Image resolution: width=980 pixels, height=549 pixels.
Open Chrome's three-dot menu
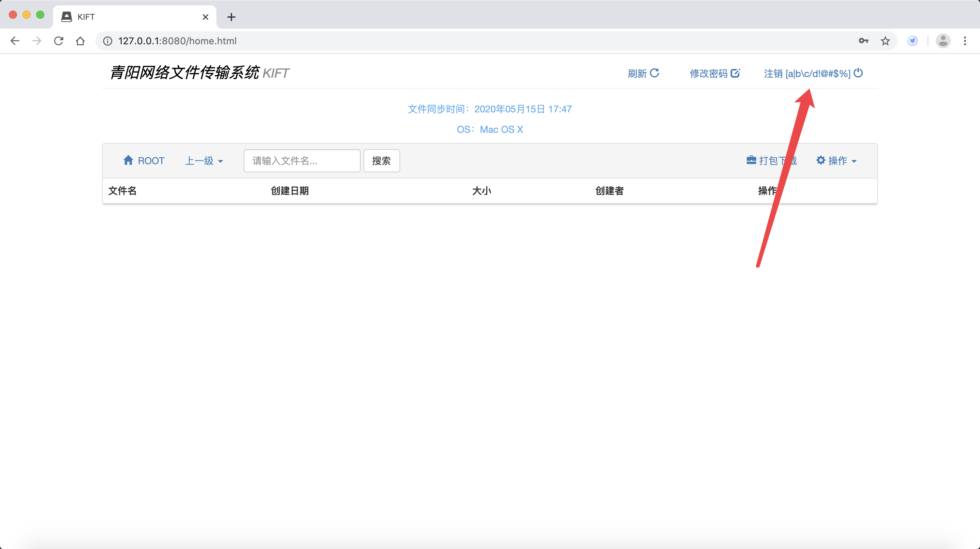965,41
